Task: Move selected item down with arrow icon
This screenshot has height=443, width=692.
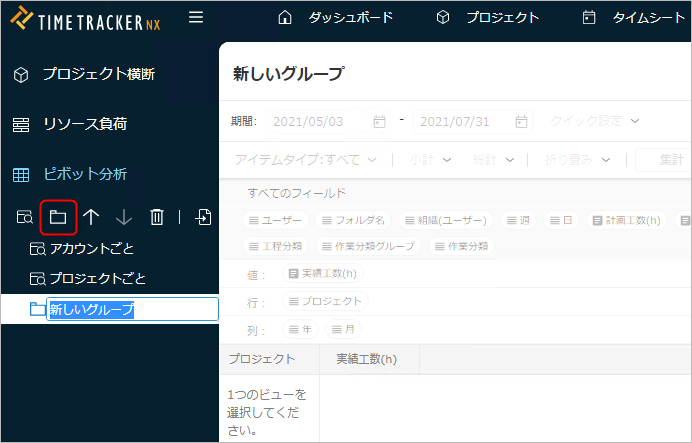Action: (124, 217)
